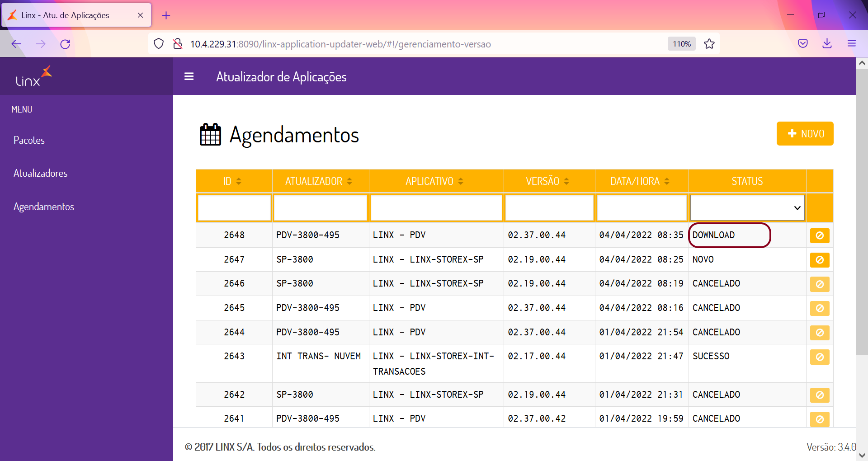The image size is (868, 461).
Task: Click the Versão filter input field
Action: (549, 208)
